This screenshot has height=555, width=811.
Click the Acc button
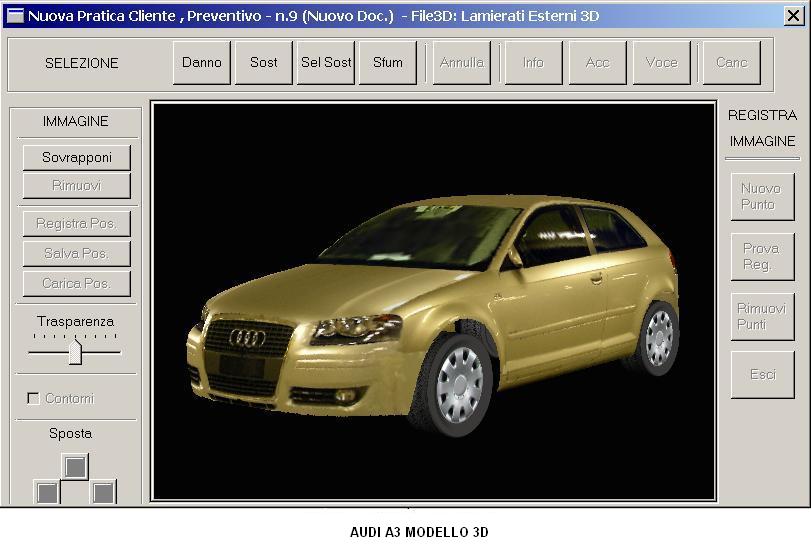pyautogui.click(x=597, y=63)
